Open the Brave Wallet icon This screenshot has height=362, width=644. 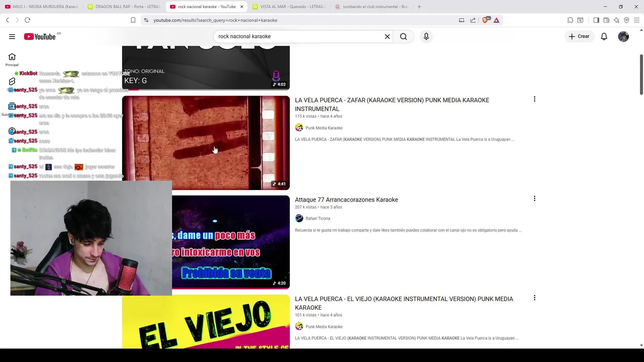click(606, 20)
